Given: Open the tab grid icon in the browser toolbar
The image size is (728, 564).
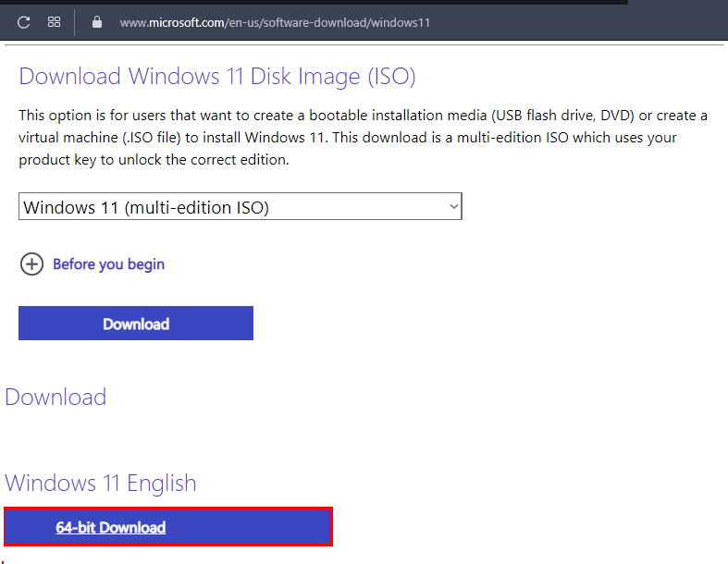Looking at the screenshot, I should click(x=54, y=22).
